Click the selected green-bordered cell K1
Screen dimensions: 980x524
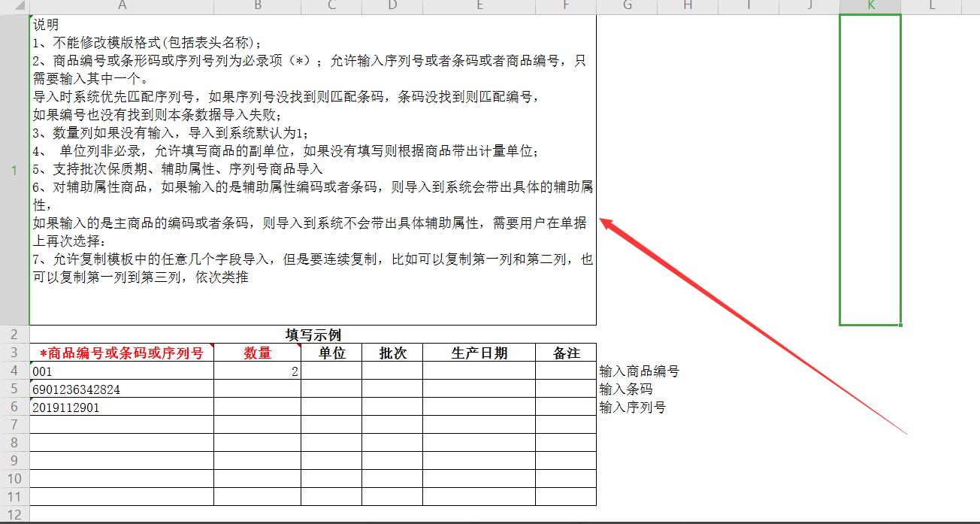click(x=870, y=170)
